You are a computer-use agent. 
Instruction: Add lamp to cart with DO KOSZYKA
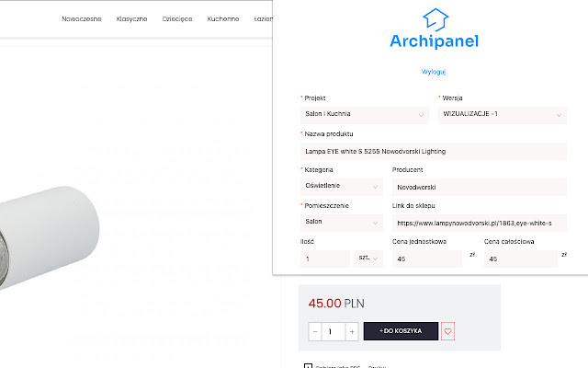(x=401, y=331)
